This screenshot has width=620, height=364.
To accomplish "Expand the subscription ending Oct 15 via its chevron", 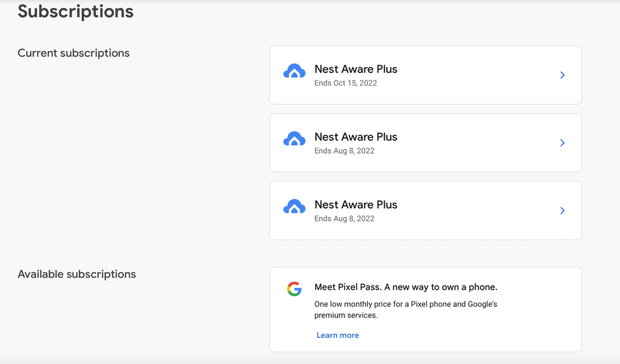I will (562, 75).
